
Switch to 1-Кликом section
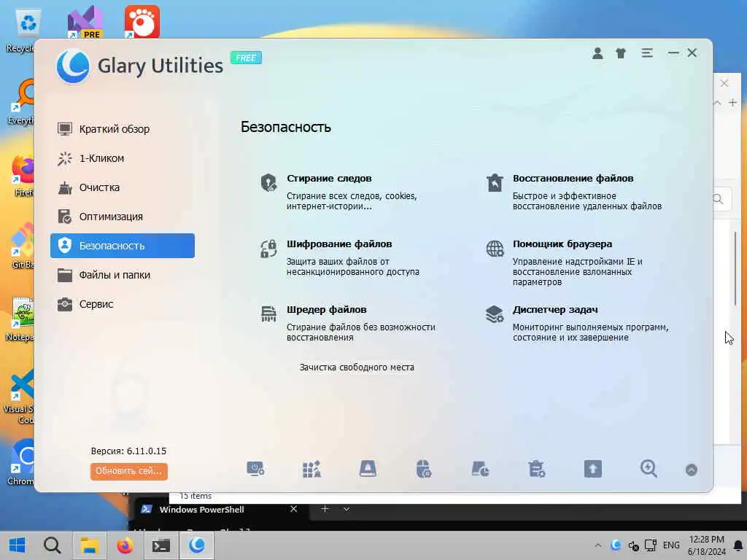click(123, 158)
